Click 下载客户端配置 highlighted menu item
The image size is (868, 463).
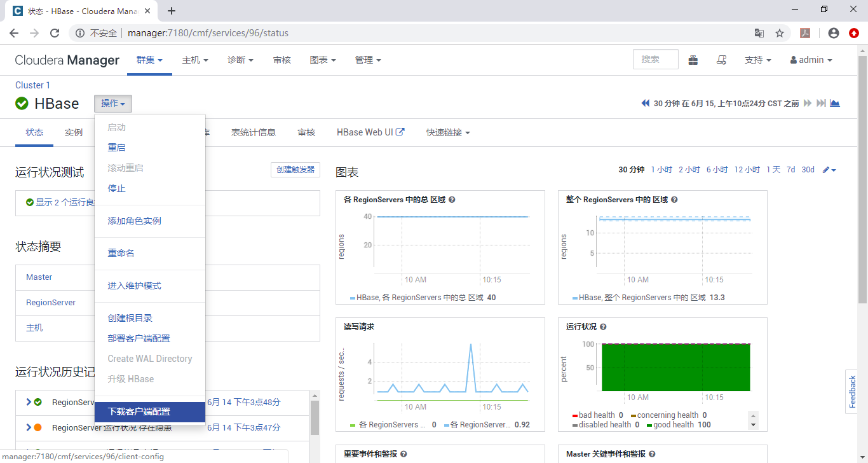click(x=150, y=411)
